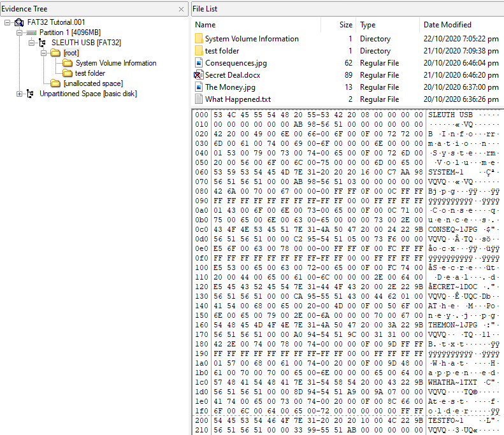Screen dimensions: 504x435
Task: Collapse the SLEUTH USB [FAT32] node
Action: coord(31,43)
